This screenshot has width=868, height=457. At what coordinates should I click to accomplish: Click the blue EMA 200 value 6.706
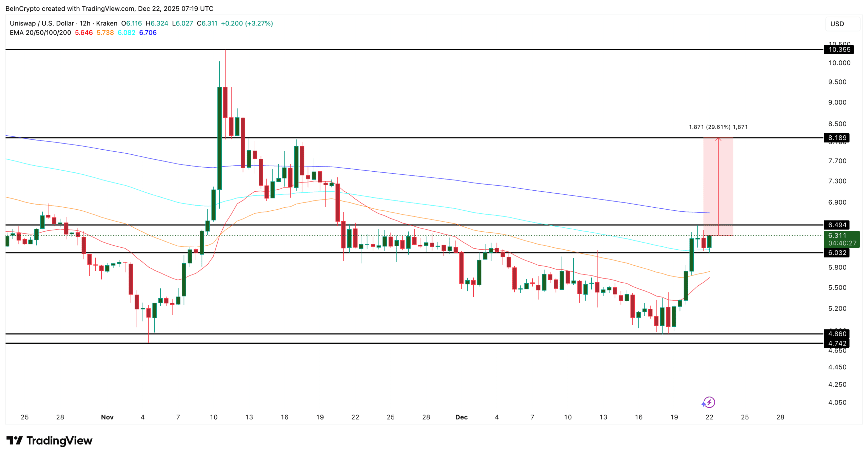[148, 33]
